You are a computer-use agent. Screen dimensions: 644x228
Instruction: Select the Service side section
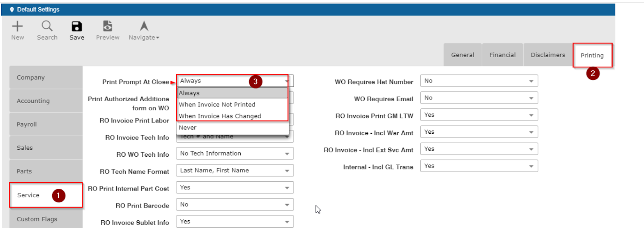coord(46,195)
